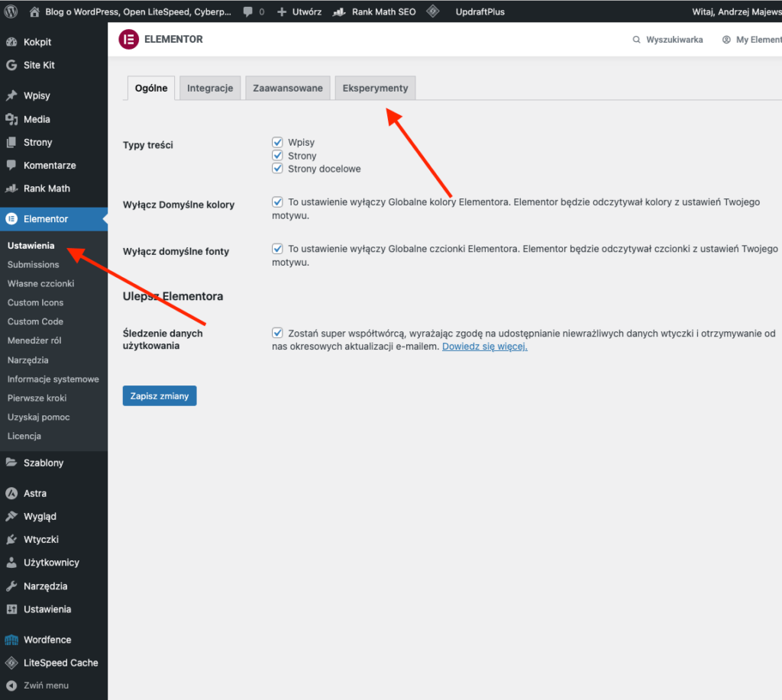Select the Ogólne tab
782x700 pixels.
pos(151,89)
